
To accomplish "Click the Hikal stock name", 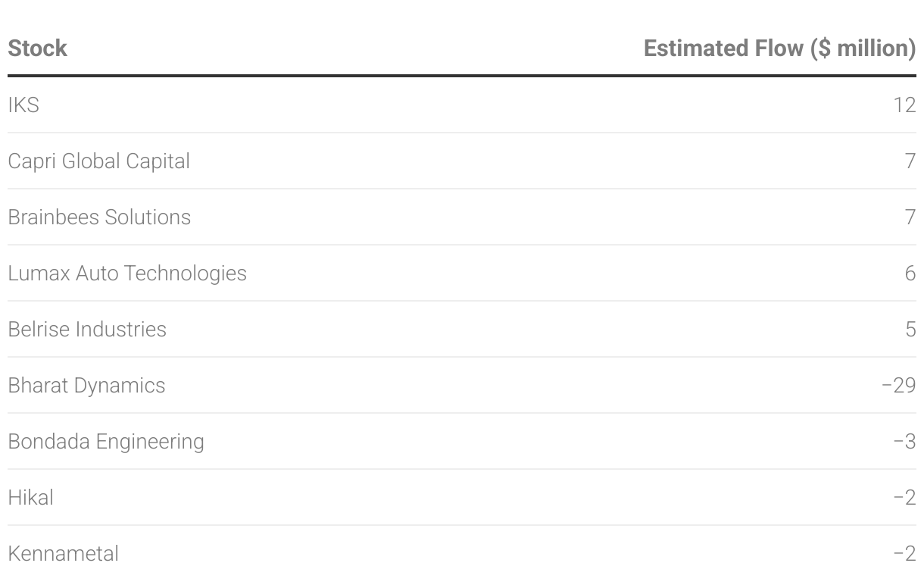I will coord(30,497).
